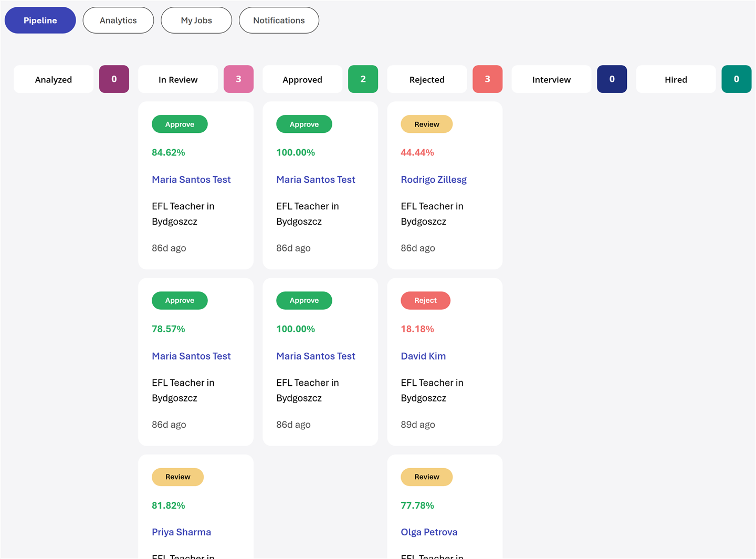Click the 77.78% match score
Image resolution: width=756 pixels, height=559 pixels.
(417, 505)
